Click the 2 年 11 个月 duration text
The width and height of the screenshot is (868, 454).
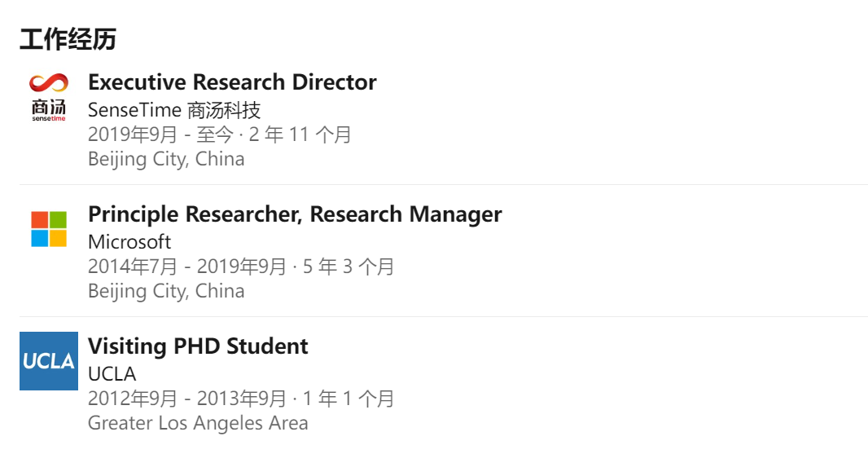pos(300,134)
